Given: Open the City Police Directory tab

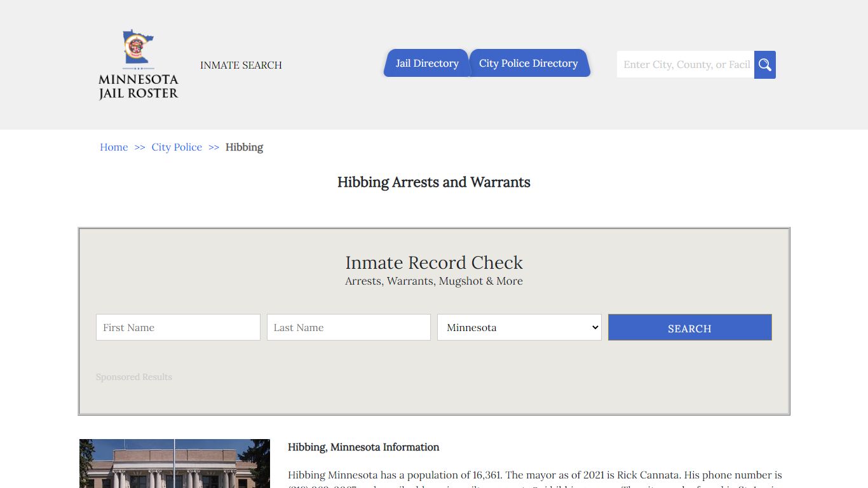Looking at the screenshot, I should point(529,64).
